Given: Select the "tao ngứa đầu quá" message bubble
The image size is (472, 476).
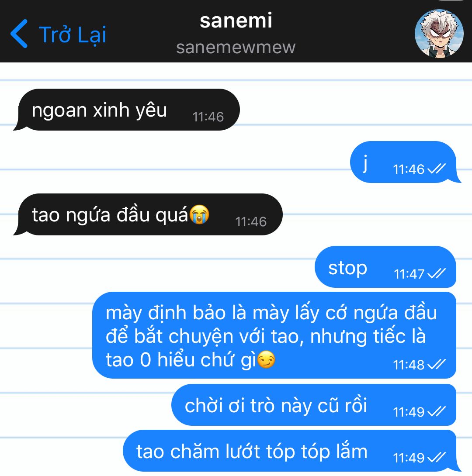Looking at the screenshot, I should click(148, 214).
